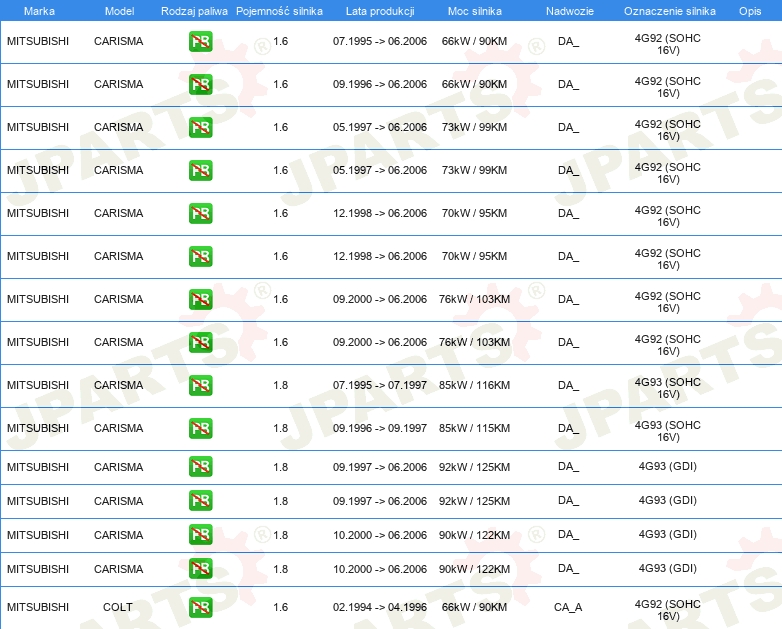Image resolution: width=782 pixels, height=629 pixels.
Task: Click 66kW / 90KM in row dated 09.1996 -> 06.2006
Action: coord(474,84)
